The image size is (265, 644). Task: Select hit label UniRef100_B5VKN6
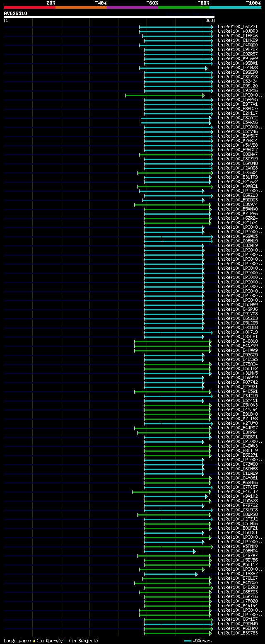tap(238, 122)
